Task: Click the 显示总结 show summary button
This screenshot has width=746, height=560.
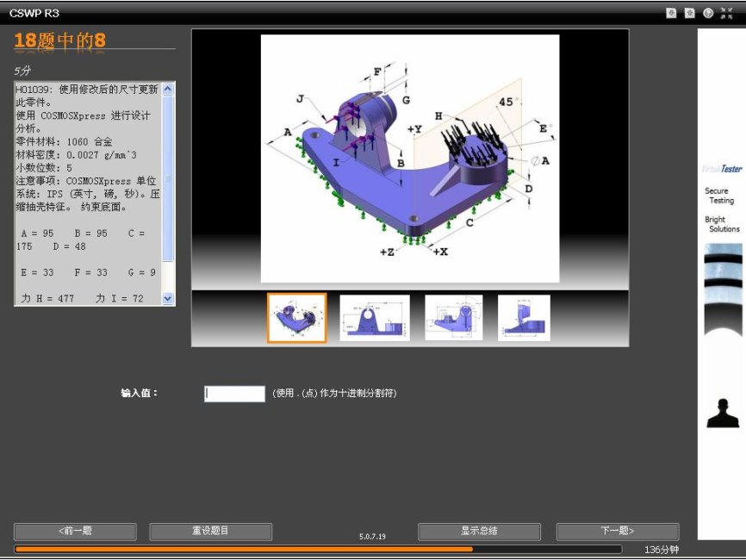Action: [x=479, y=531]
